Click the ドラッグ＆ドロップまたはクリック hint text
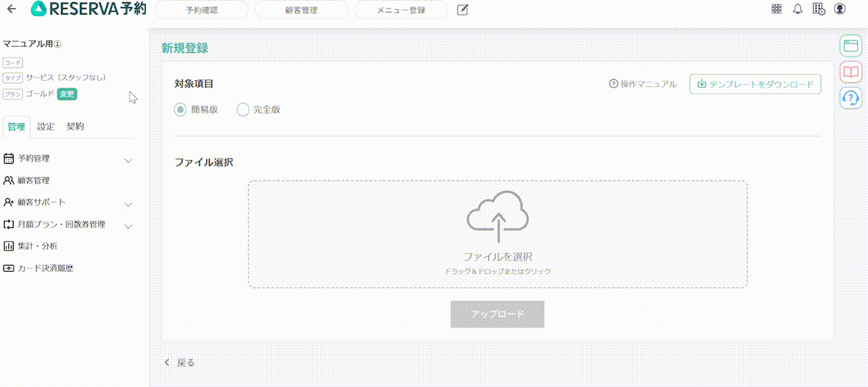The height and width of the screenshot is (387, 868). [x=498, y=271]
